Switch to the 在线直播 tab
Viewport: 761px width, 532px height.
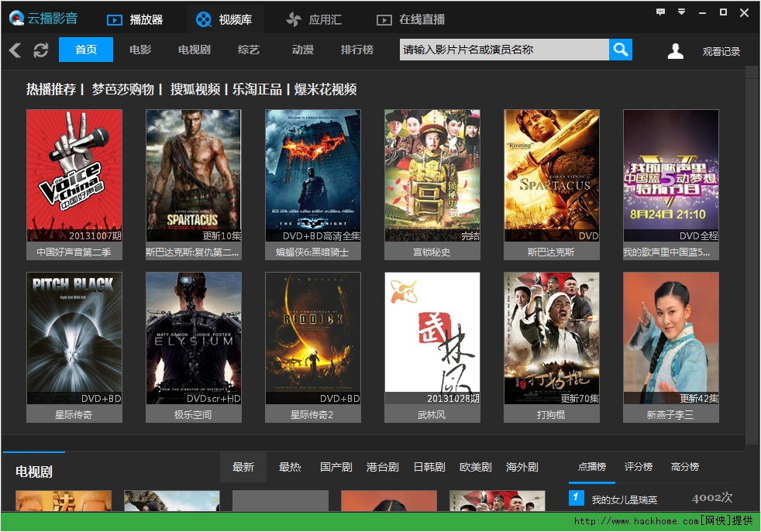tap(411, 19)
